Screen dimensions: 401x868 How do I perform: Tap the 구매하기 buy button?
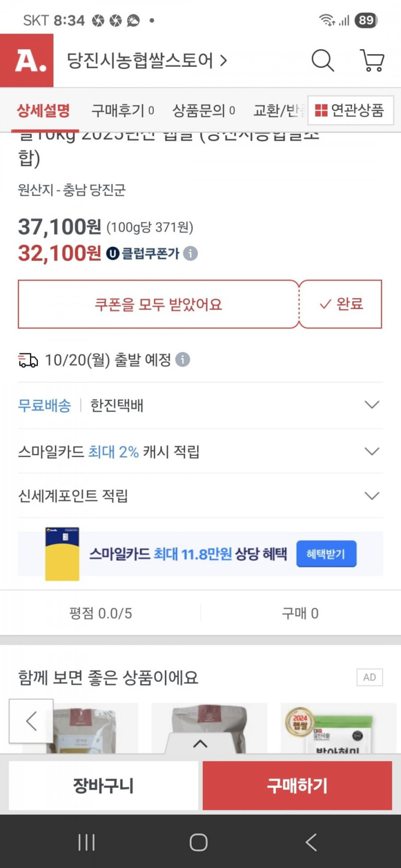click(297, 785)
